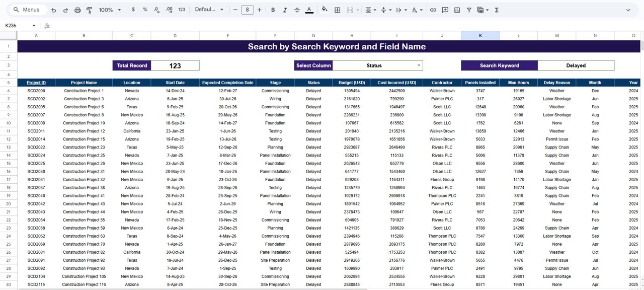Click the Search Keyword header button

[x=499, y=65]
